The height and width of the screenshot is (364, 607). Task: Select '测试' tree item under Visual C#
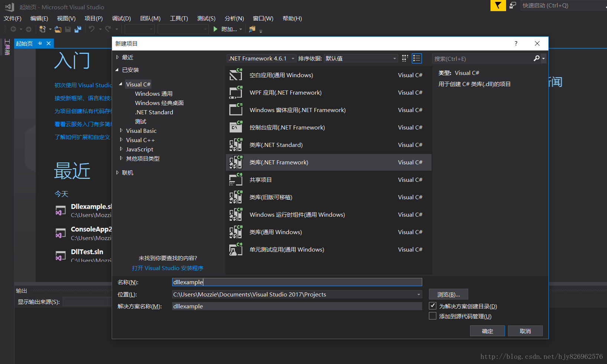(141, 121)
